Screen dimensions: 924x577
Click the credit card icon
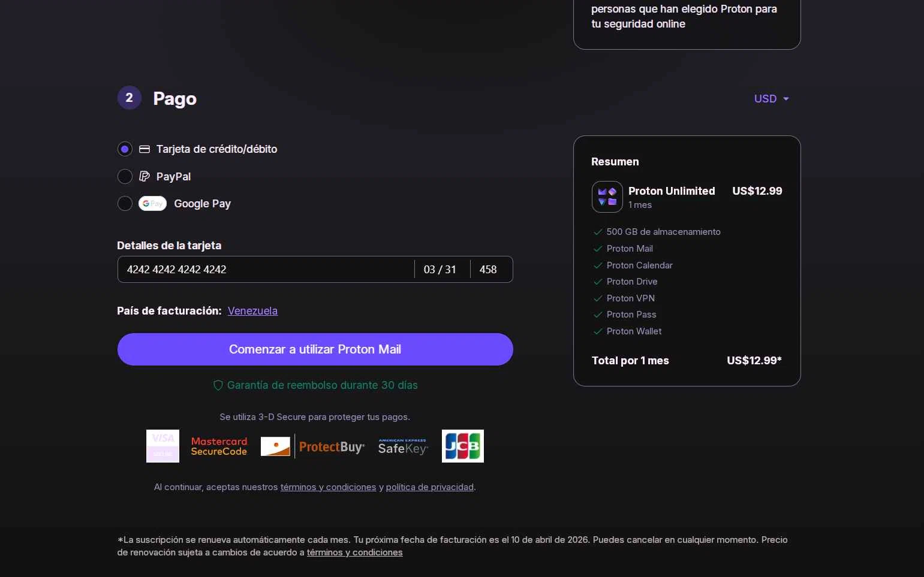click(145, 149)
